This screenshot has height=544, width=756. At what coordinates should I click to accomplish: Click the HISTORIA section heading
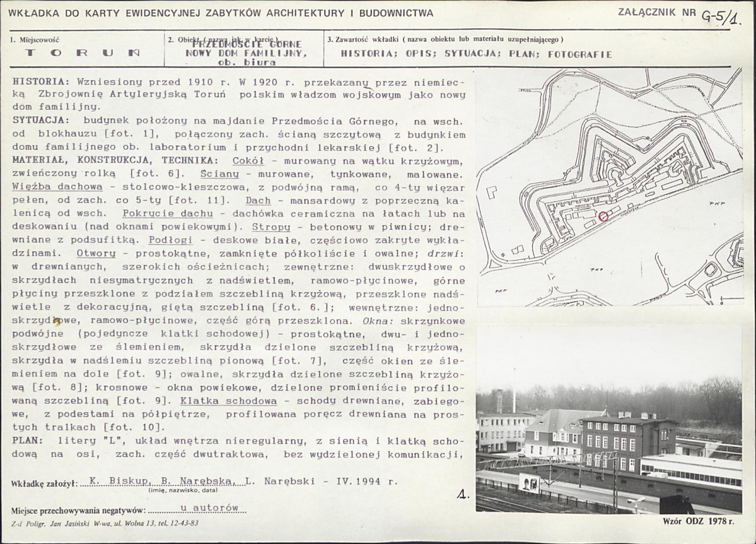coord(42,82)
